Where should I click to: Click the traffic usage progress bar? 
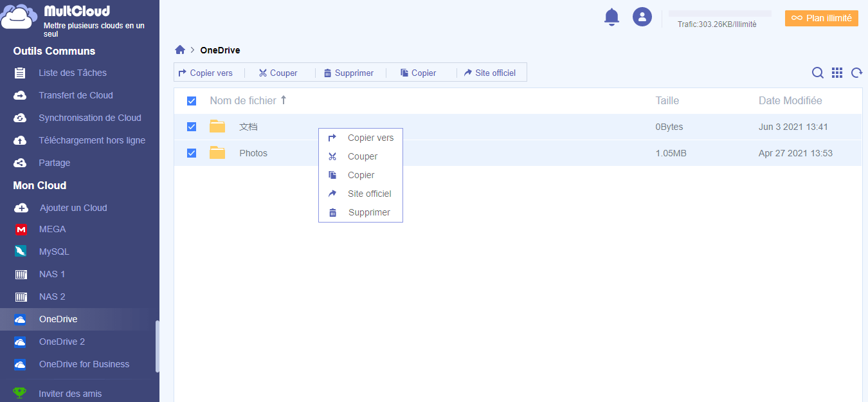pyautogui.click(x=720, y=14)
